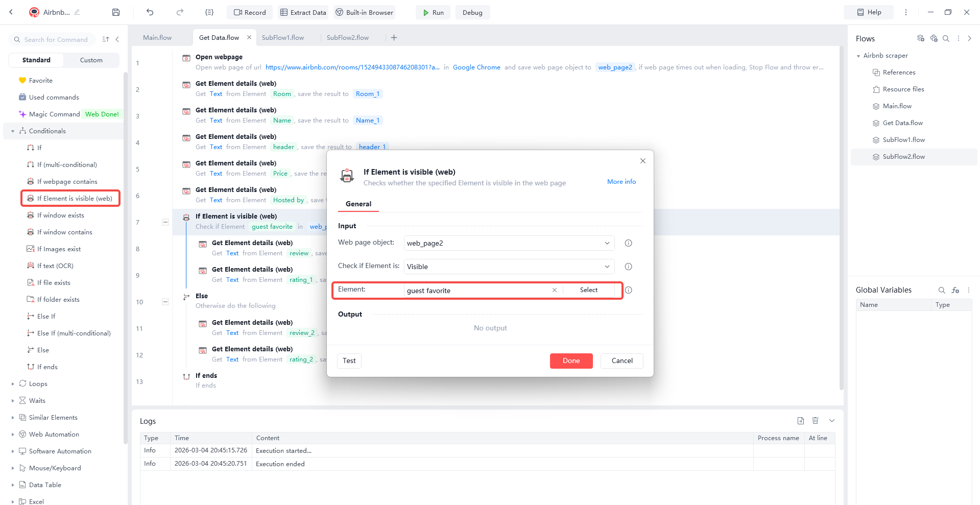Open the Web page object dropdown

coord(607,243)
